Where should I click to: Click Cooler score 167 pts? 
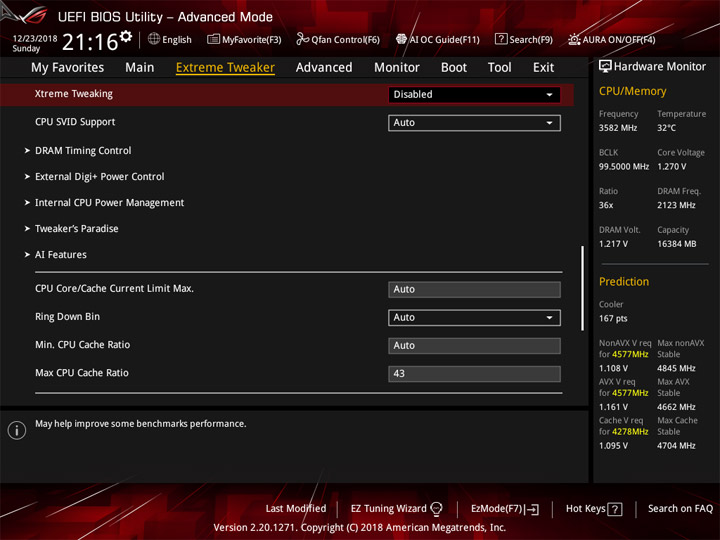(613, 318)
